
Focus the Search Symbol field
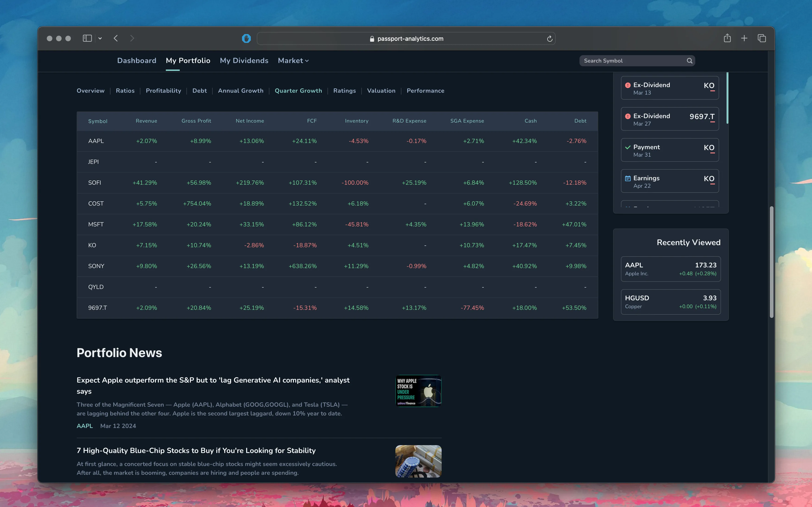[x=637, y=61]
